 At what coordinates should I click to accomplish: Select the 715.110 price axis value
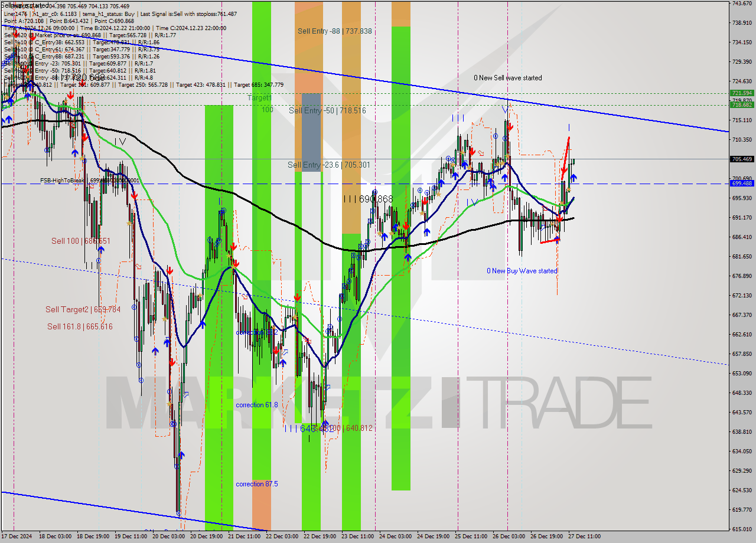742,120
